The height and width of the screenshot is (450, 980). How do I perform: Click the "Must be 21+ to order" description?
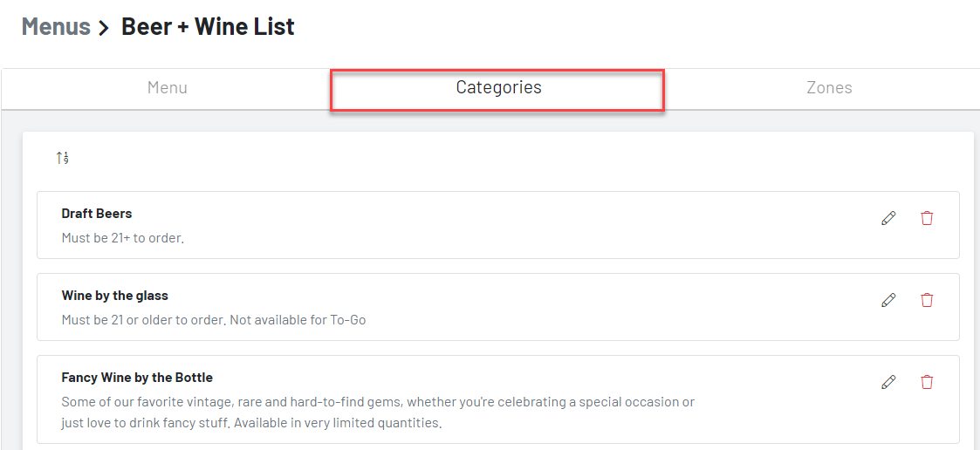click(x=122, y=238)
